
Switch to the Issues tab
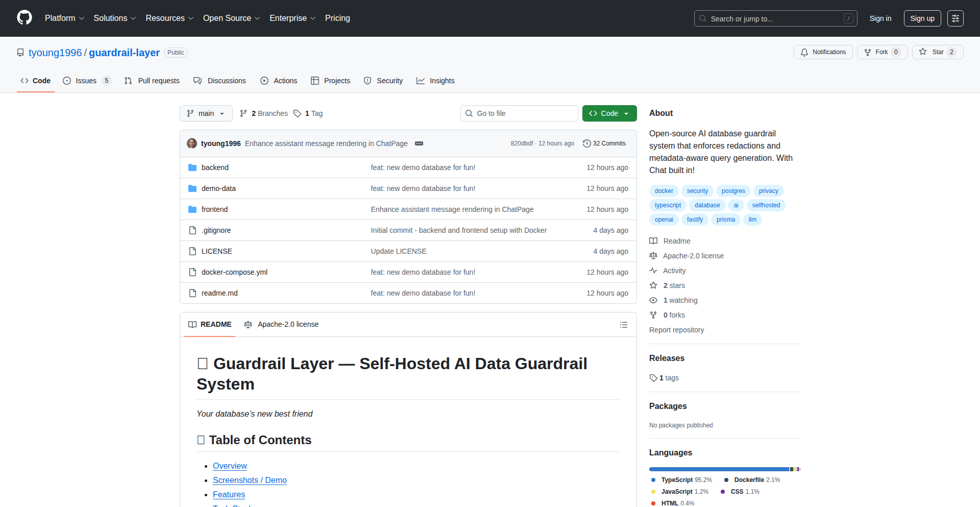coord(86,81)
